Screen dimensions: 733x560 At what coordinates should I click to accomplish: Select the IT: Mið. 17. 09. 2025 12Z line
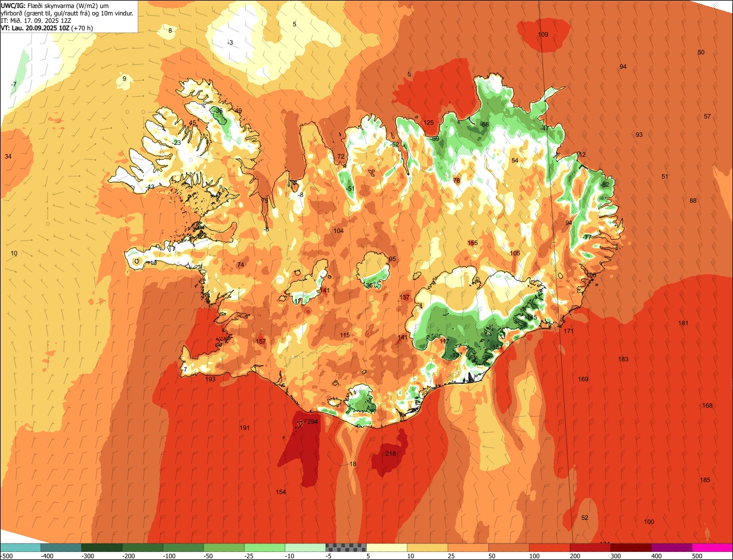click(36, 20)
